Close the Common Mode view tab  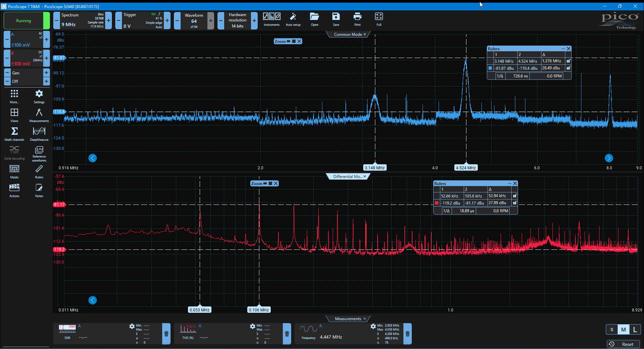tap(365, 34)
